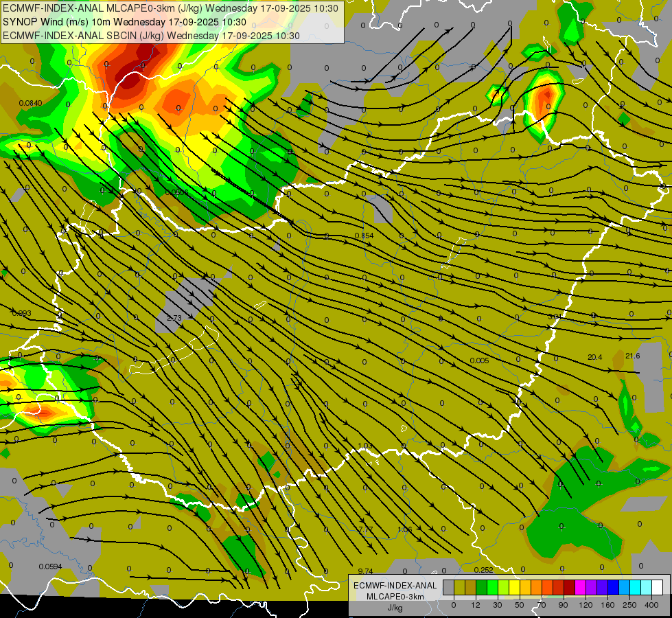Click the map value '21.6'
Screen dimensions: 672x618
[633, 356]
